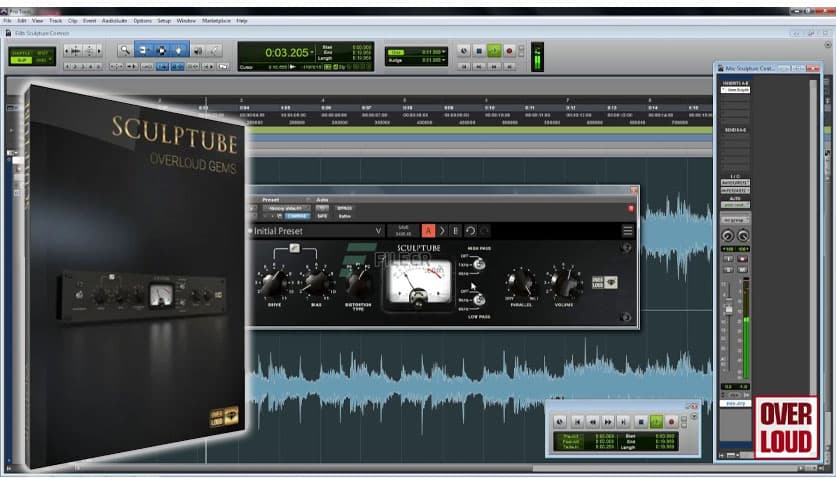Flip the Low Pass filter switch
836x484 pixels.
tap(478, 300)
